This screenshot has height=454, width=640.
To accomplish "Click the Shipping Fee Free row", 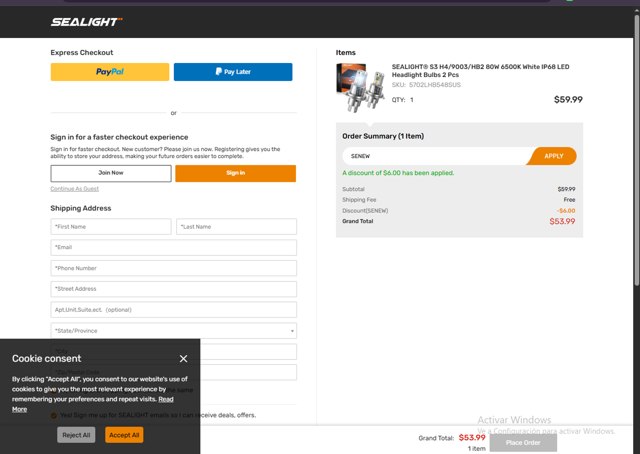I will click(459, 200).
